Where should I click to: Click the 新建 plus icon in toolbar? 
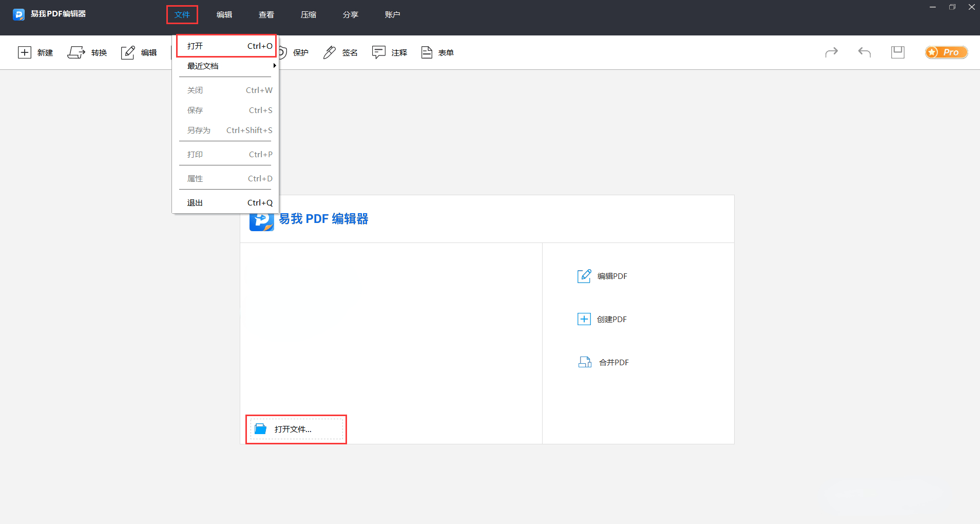click(x=25, y=52)
